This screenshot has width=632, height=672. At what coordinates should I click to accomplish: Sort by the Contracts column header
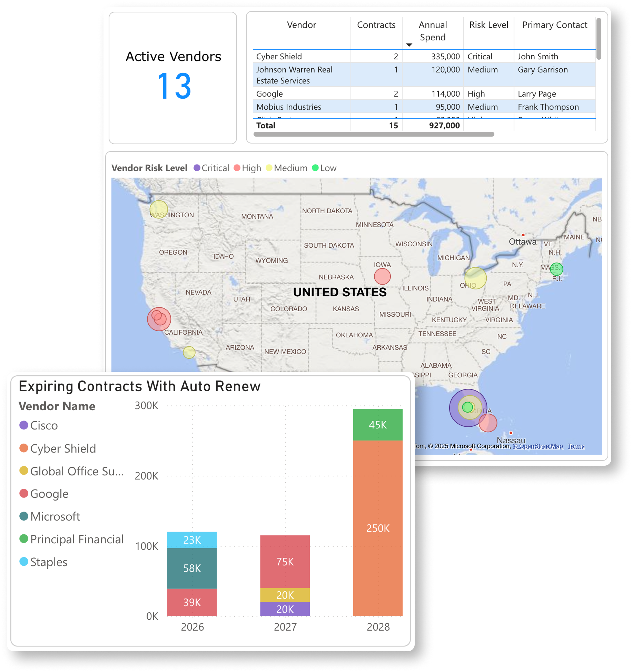pyautogui.click(x=376, y=25)
